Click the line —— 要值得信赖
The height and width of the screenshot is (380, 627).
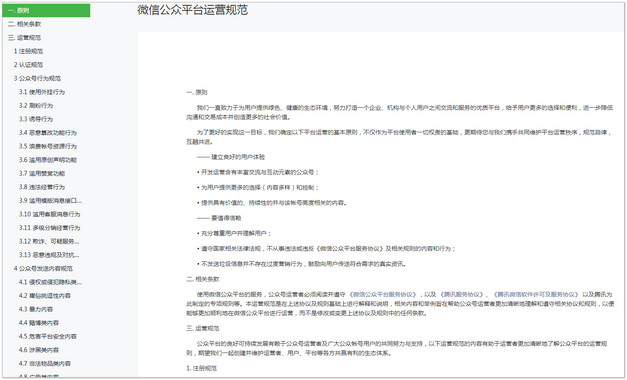coord(219,218)
